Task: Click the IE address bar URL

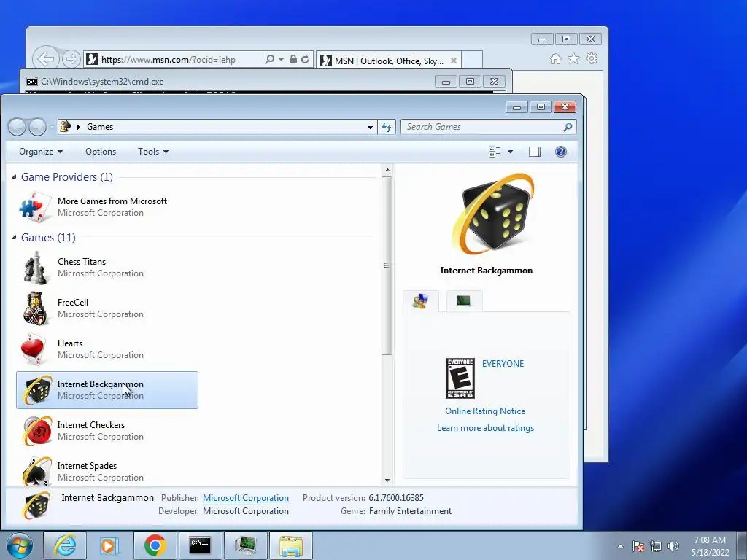Action: pyautogui.click(x=169, y=60)
